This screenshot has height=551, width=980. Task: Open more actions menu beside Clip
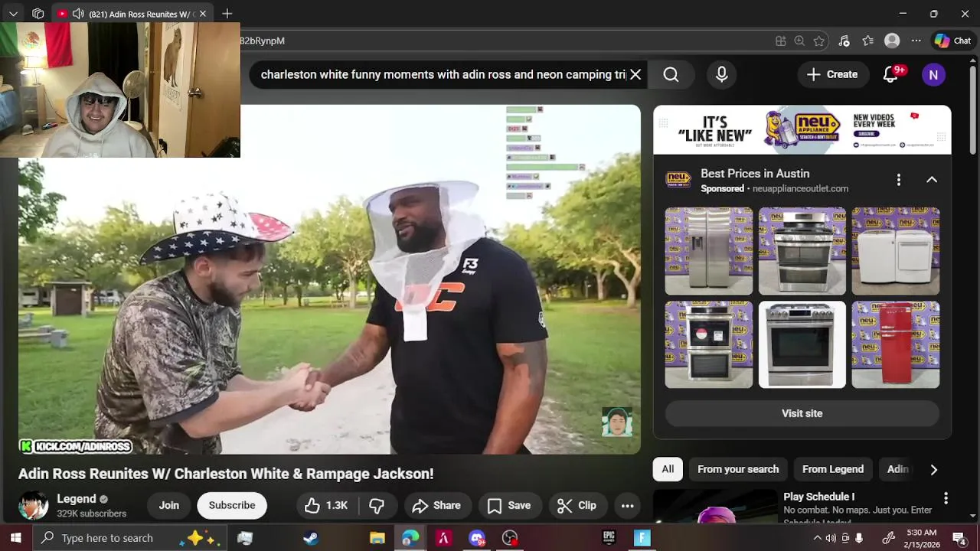click(x=627, y=505)
